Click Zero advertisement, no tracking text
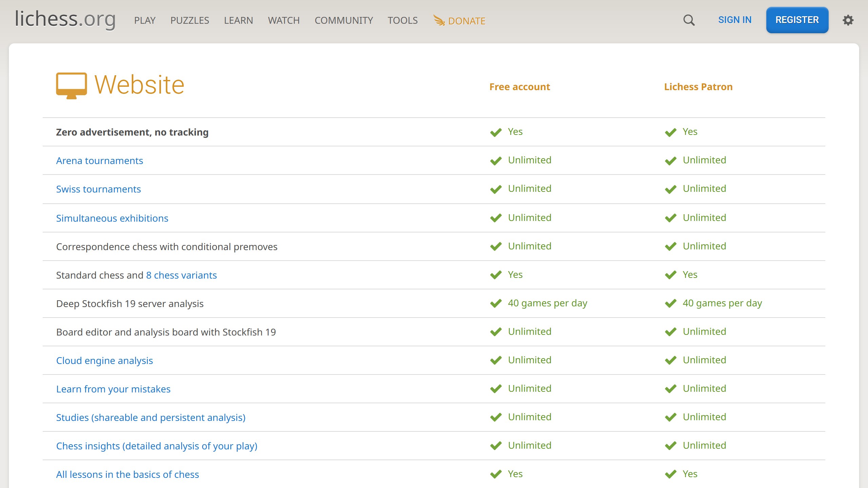This screenshot has width=868, height=488. click(132, 132)
